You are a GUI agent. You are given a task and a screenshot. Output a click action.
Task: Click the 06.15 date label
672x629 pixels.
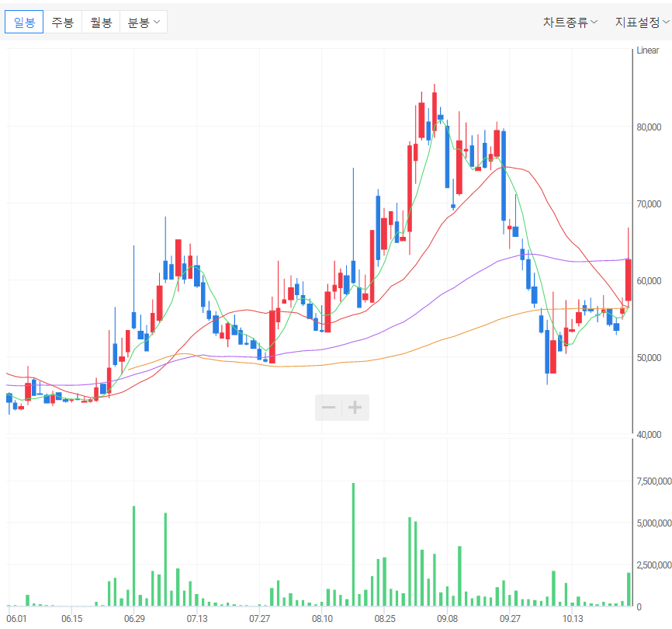point(71,618)
